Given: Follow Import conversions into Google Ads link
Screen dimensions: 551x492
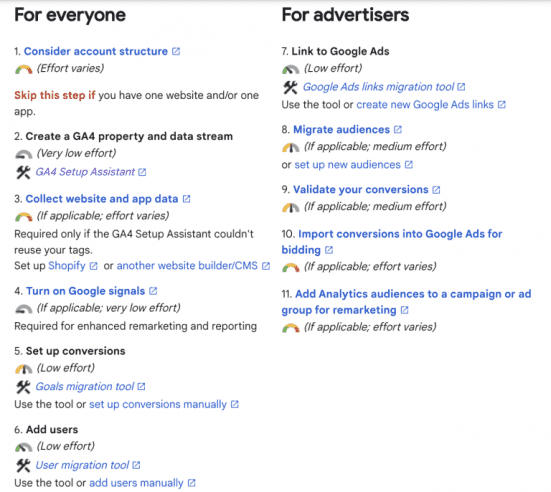Looking at the screenshot, I should pyautogui.click(x=392, y=242).
